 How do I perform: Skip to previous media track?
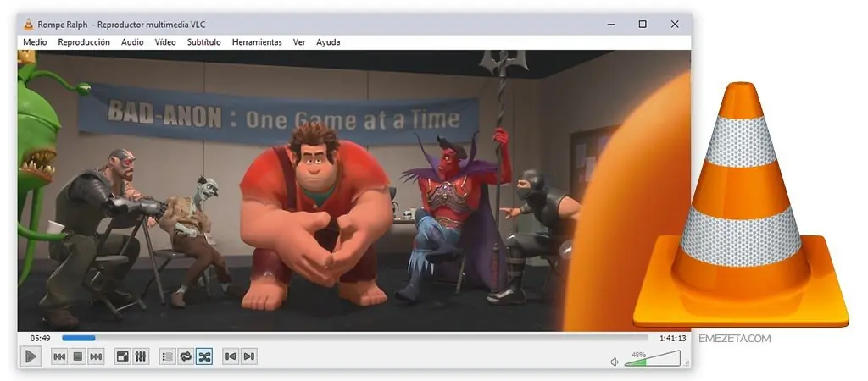pyautogui.click(x=59, y=356)
